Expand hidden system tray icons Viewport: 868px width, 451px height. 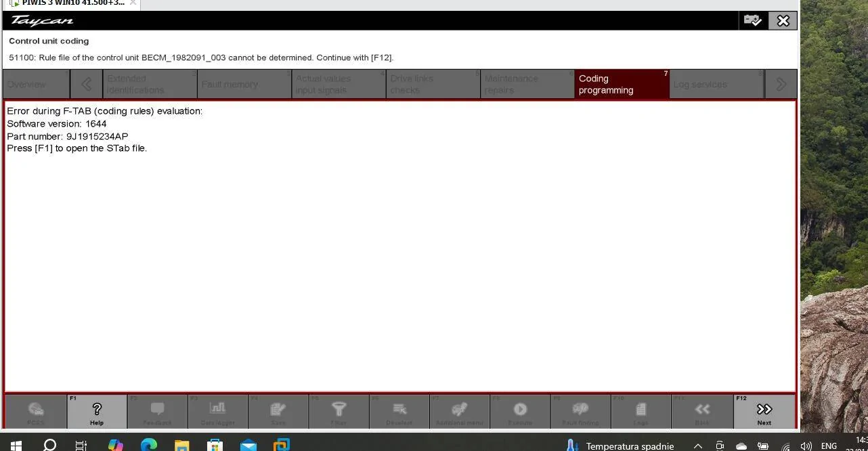pos(698,446)
